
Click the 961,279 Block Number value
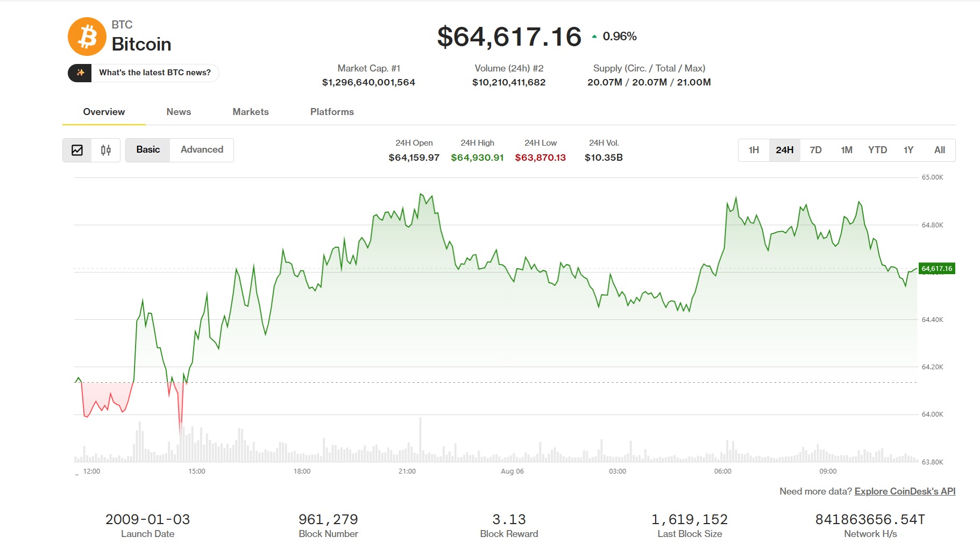[x=328, y=519]
